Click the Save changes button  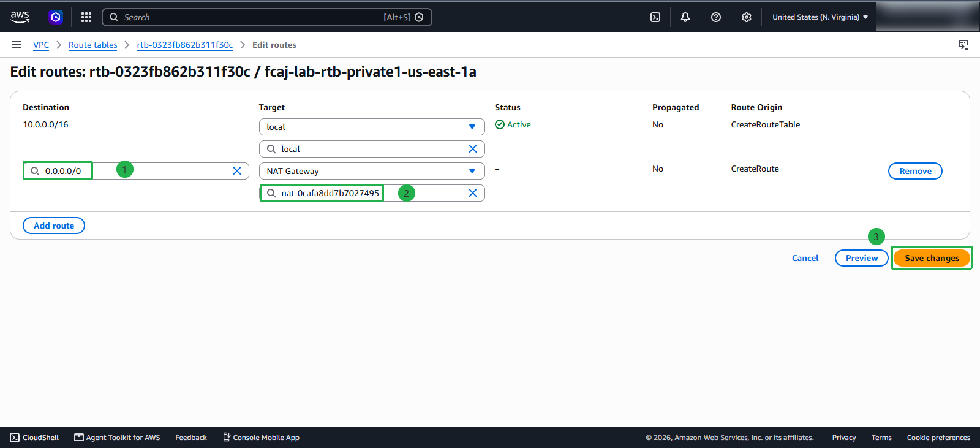click(932, 258)
